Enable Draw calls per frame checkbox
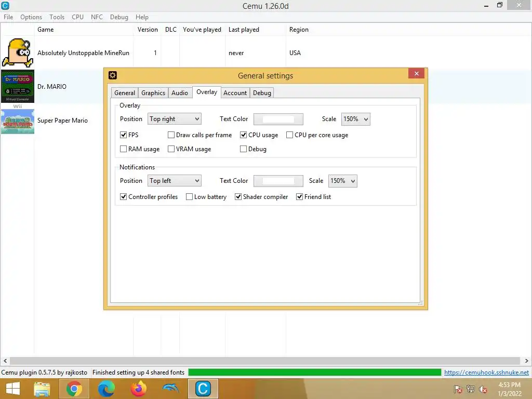The height and width of the screenshot is (399, 532). (171, 135)
